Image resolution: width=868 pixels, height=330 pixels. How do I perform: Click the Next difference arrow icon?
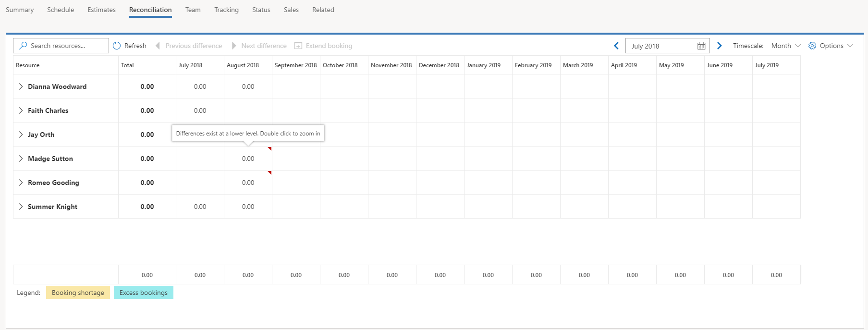(234, 46)
